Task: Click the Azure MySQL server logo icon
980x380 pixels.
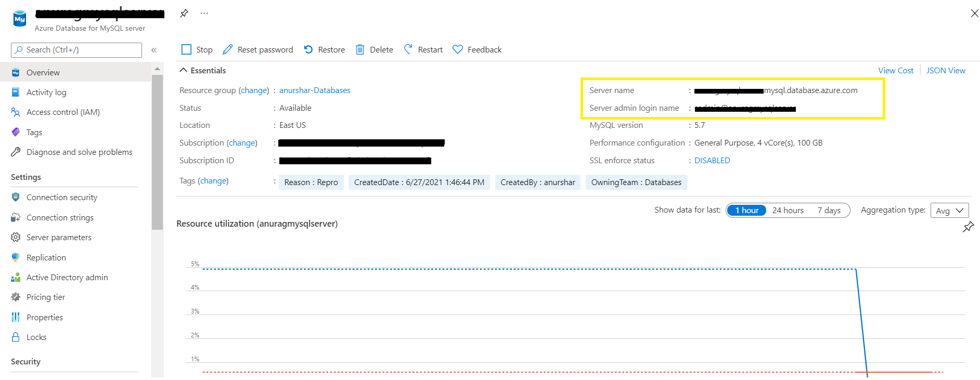Action: [20, 19]
